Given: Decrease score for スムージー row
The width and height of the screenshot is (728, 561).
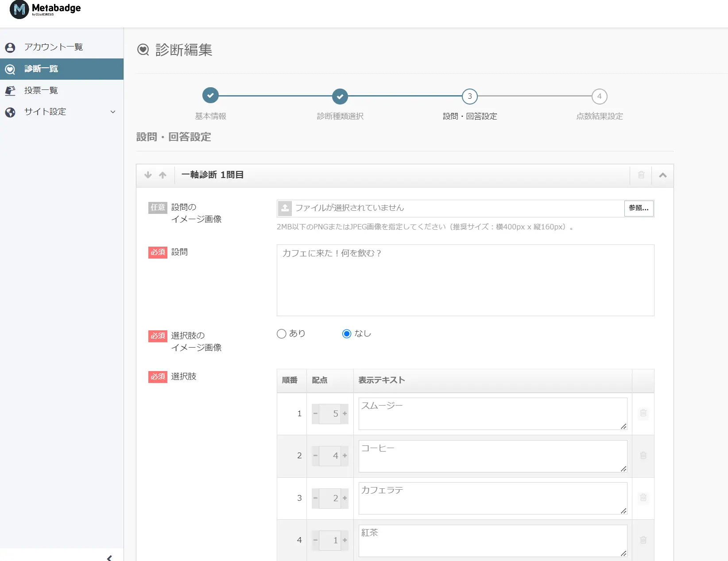Looking at the screenshot, I should click(x=315, y=414).
